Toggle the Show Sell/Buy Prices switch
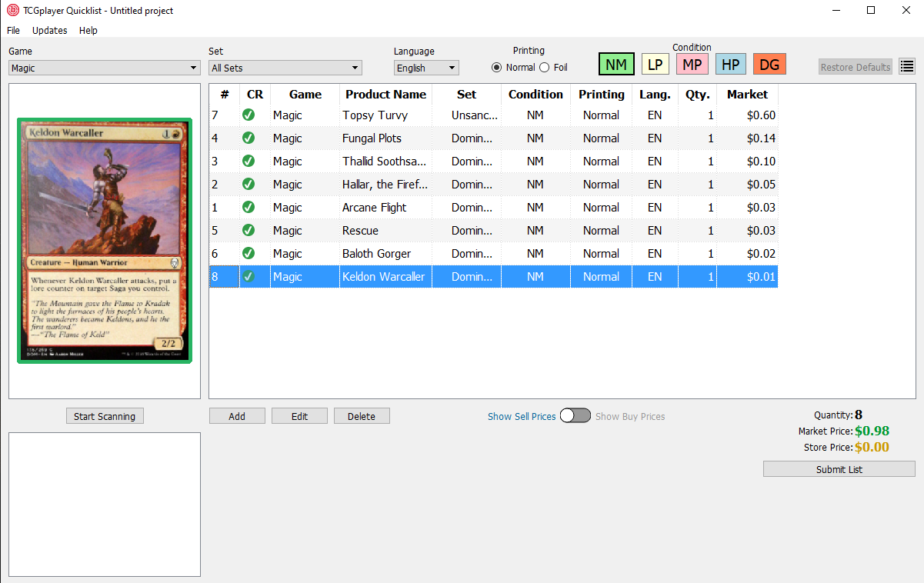Viewport: 924px width, 583px height. click(x=575, y=416)
